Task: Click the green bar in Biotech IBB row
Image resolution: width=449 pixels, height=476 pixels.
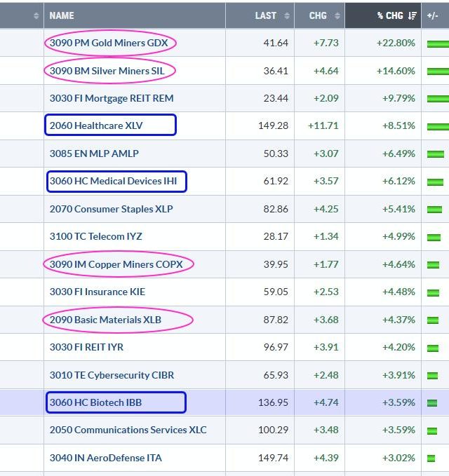Action: [432, 402]
